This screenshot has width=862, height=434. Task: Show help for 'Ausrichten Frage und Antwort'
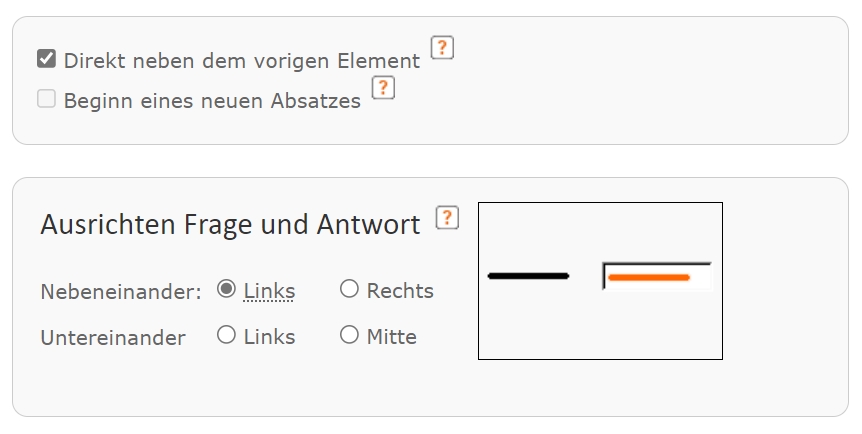447,218
